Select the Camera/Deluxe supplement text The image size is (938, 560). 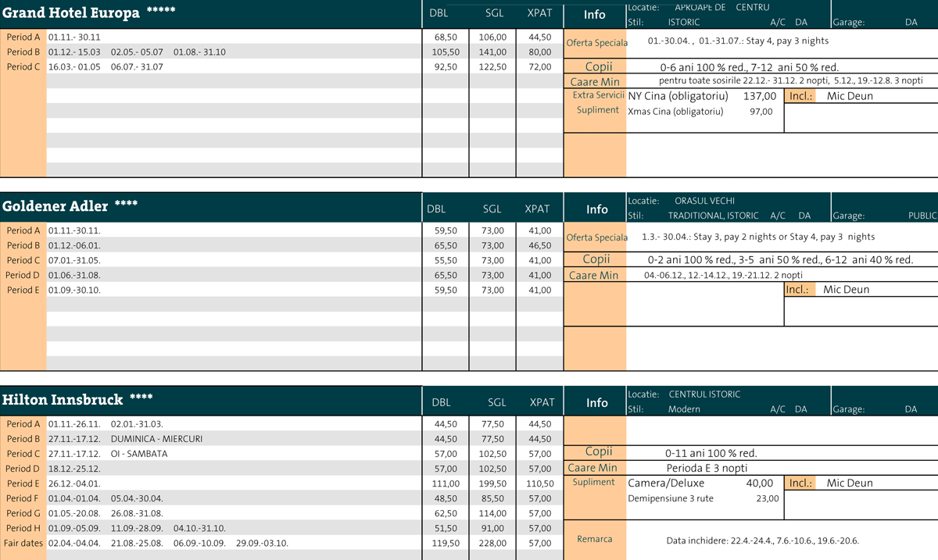coord(667,483)
